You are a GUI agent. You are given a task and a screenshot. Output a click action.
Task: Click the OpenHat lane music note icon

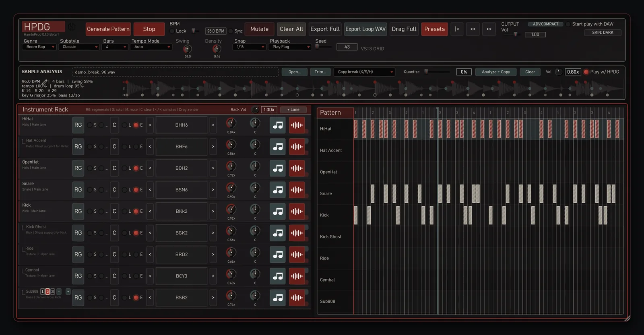(x=278, y=168)
